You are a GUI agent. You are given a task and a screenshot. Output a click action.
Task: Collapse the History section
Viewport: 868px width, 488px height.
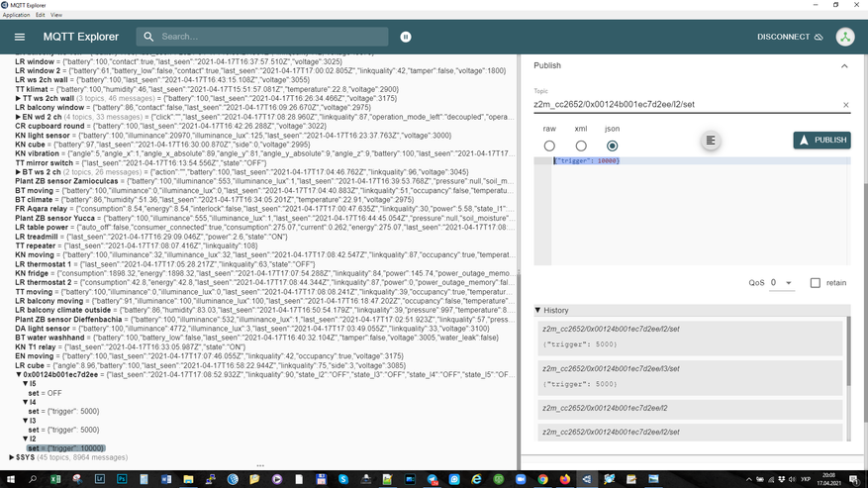[x=538, y=311]
